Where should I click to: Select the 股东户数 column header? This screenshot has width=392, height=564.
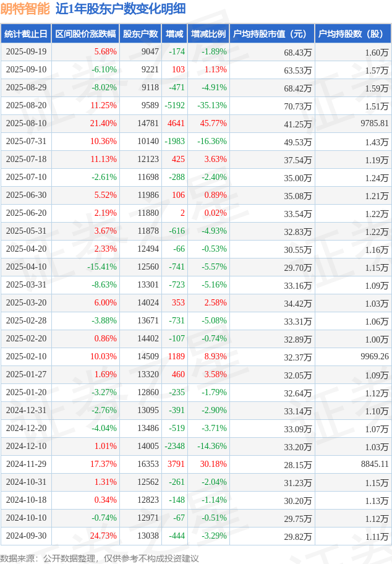pos(141,34)
